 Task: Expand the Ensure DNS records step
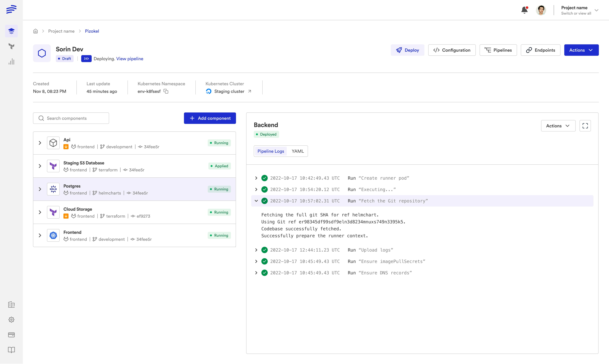pos(256,273)
